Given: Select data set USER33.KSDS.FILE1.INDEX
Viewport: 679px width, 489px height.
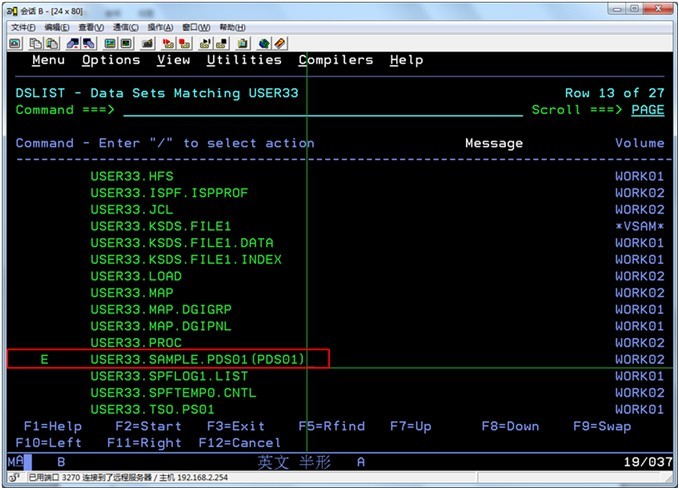Looking at the screenshot, I should [186, 259].
